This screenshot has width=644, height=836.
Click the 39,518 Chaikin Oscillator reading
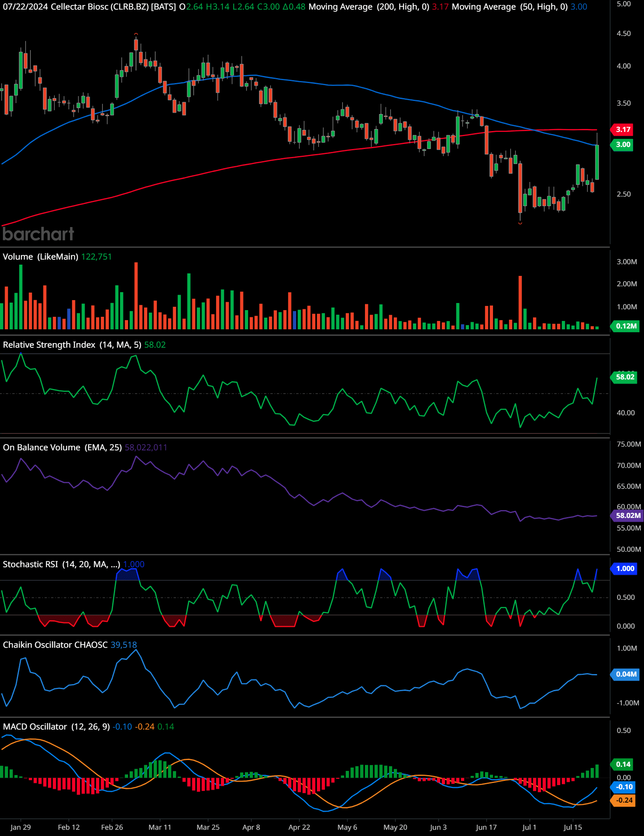click(123, 645)
